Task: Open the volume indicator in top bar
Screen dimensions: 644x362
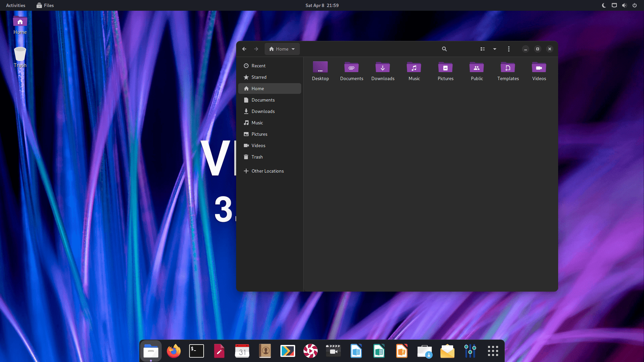Action: (x=624, y=5)
